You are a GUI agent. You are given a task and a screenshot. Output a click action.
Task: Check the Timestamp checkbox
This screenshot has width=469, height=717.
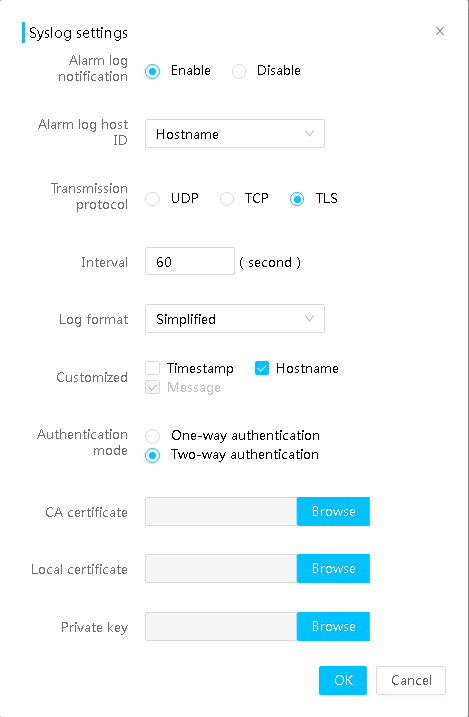pos(153,368)
